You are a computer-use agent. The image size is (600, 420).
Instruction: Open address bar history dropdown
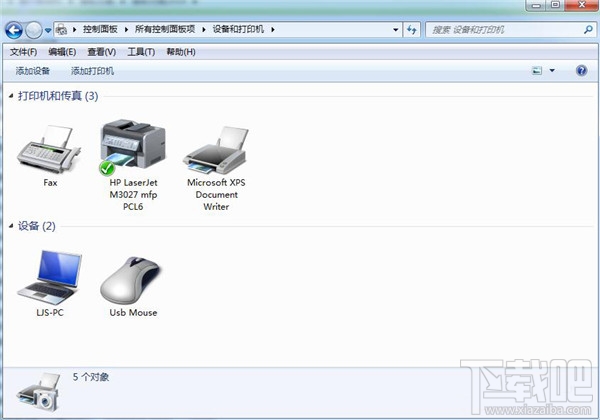click(396, 29)
